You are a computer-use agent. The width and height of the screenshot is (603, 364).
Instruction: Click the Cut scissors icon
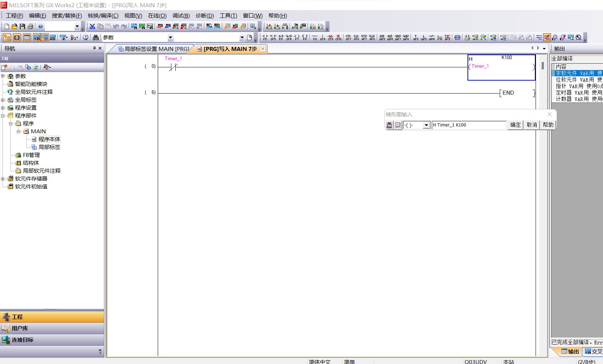[x=92, y=27]
